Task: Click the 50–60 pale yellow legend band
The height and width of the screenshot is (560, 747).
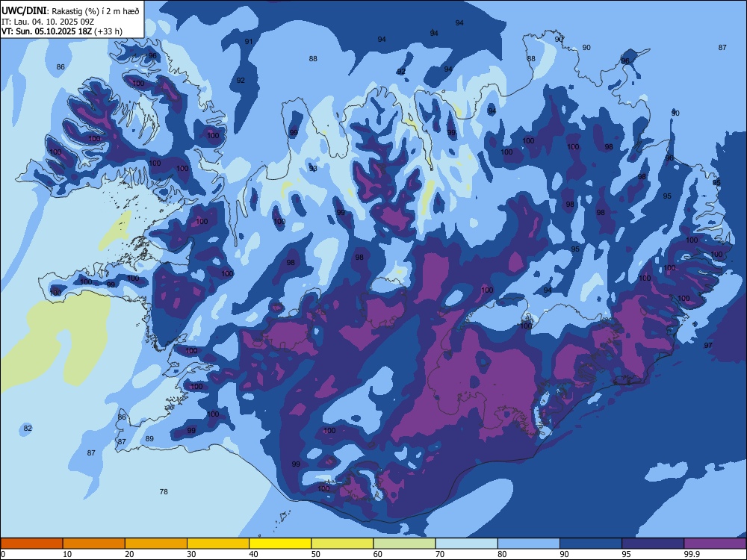Action: pyautogui.click(x=343, y=544)
